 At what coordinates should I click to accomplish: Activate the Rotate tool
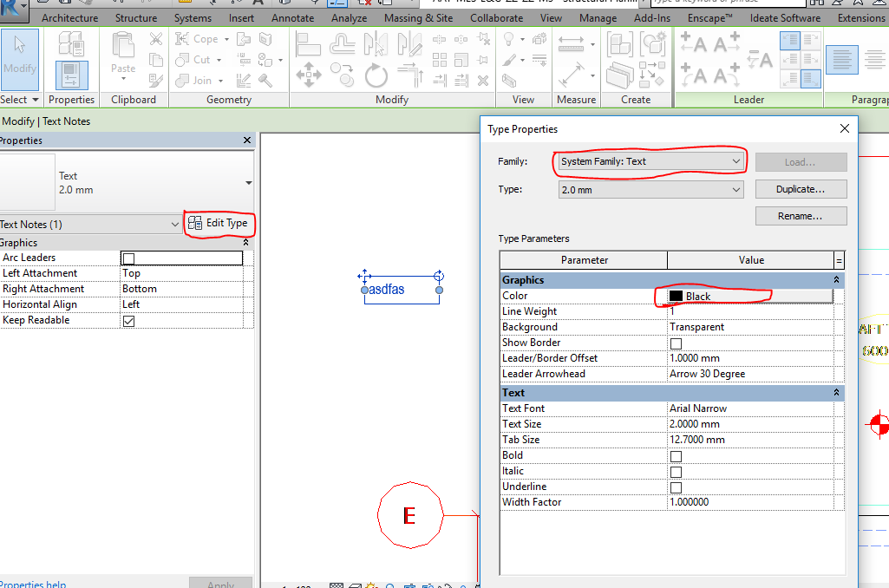(375, 75)
